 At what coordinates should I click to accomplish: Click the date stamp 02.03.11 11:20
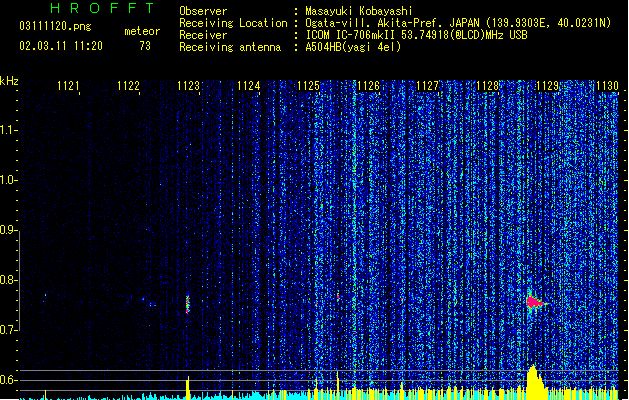[x=61, y=46]
